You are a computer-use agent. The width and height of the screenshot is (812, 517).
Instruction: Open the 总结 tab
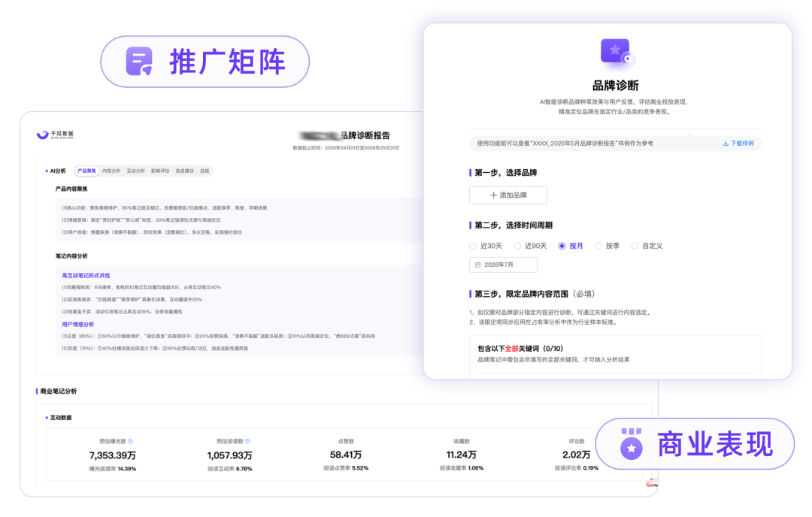tap(205, 171)
